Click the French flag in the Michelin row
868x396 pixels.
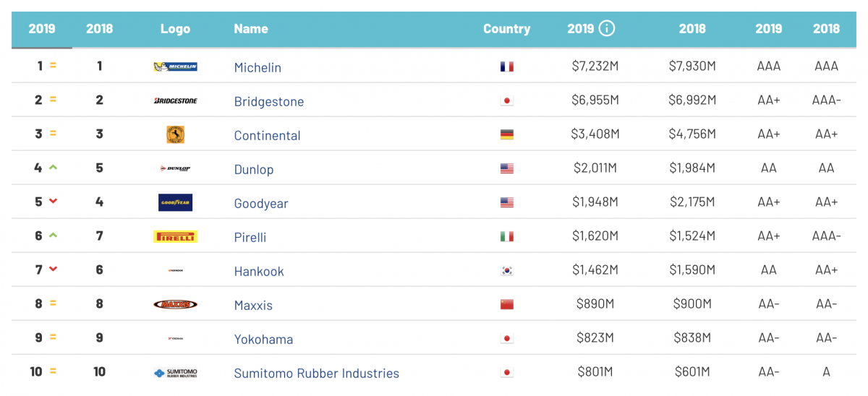point(506,66)
